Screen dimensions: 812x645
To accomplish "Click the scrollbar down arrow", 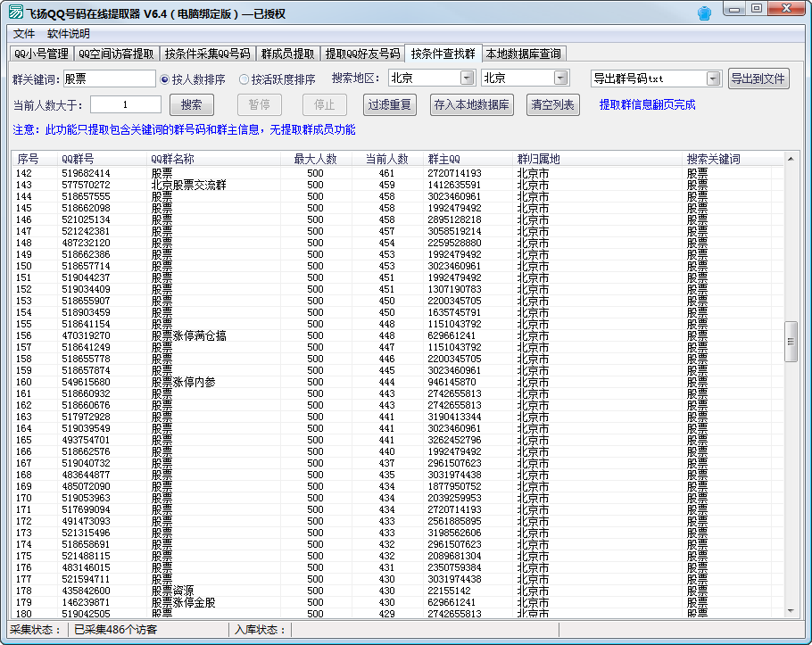I will coord(791,611).
